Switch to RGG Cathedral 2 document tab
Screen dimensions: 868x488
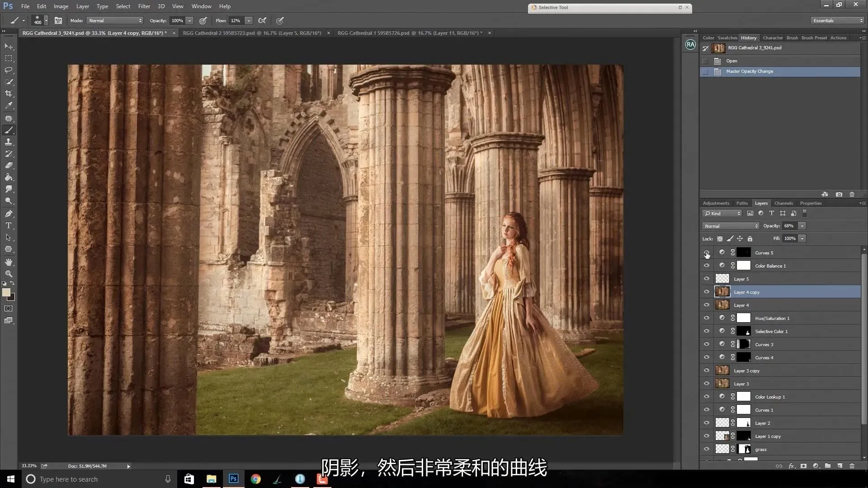252,33
